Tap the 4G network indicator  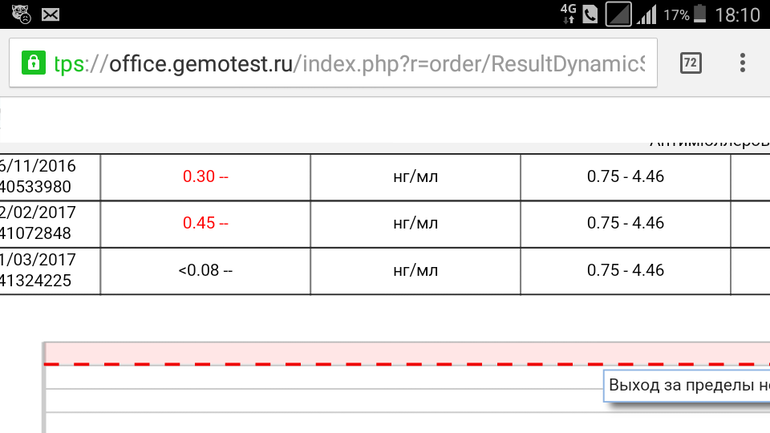[569, 14]
